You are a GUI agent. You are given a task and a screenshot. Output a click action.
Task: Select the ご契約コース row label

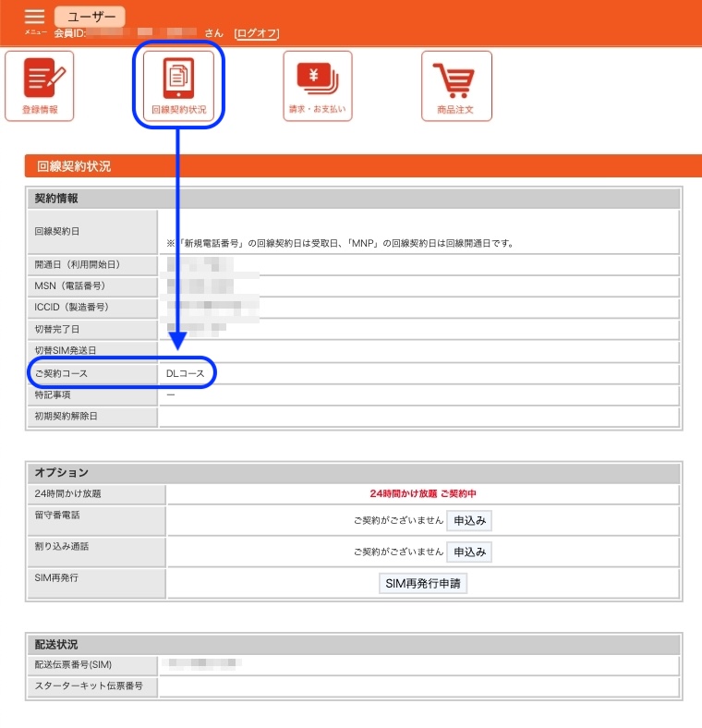point(61,374)
